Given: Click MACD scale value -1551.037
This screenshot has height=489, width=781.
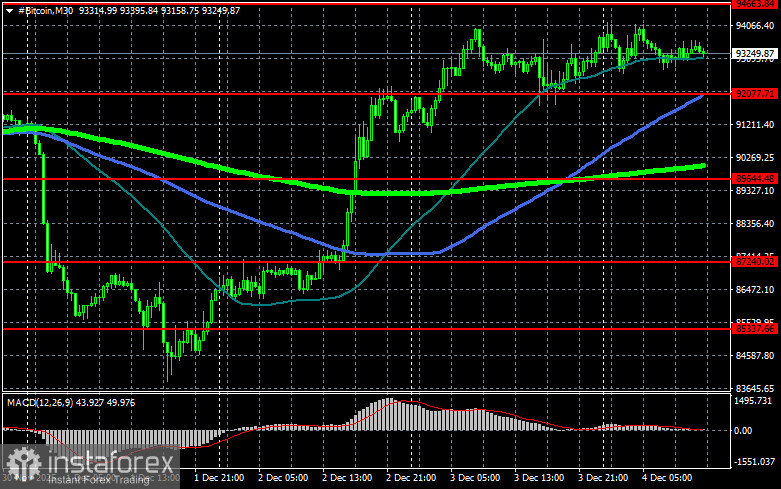Looking at the screenshot, I should 755,462.
